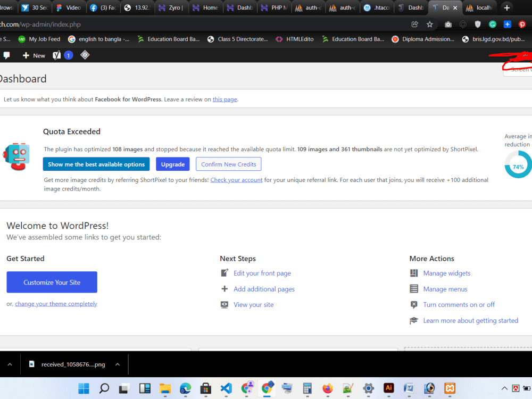This screenshot has height=399, width=532.
Task: Open the shield extension icon
Action: [478, 24]
